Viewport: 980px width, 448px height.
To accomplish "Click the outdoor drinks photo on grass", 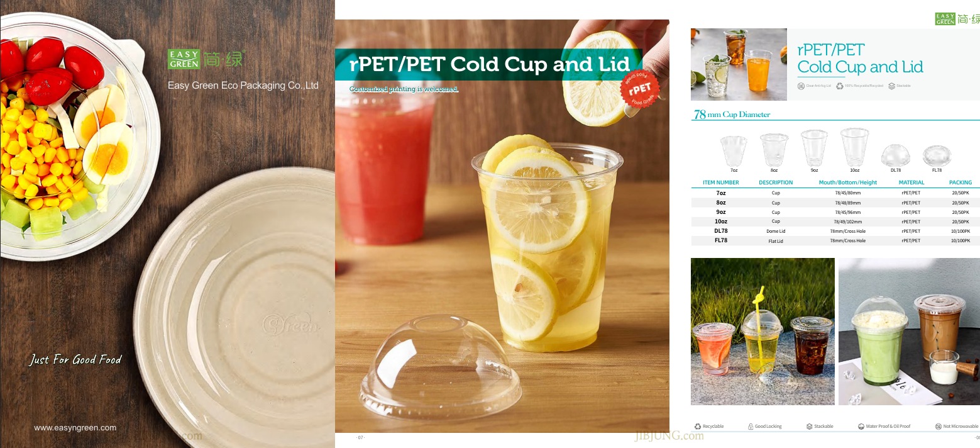I will tap(763, 332).
